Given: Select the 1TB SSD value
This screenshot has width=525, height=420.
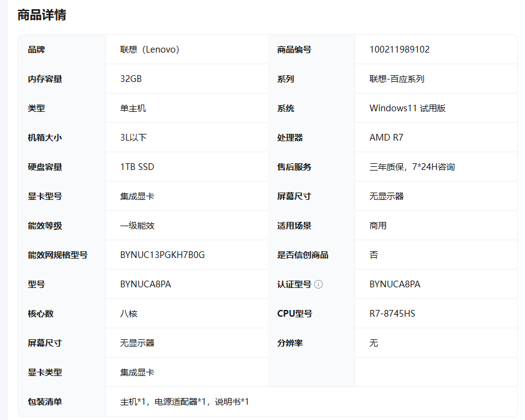Looking at the screenshot, I should (138, 167).
